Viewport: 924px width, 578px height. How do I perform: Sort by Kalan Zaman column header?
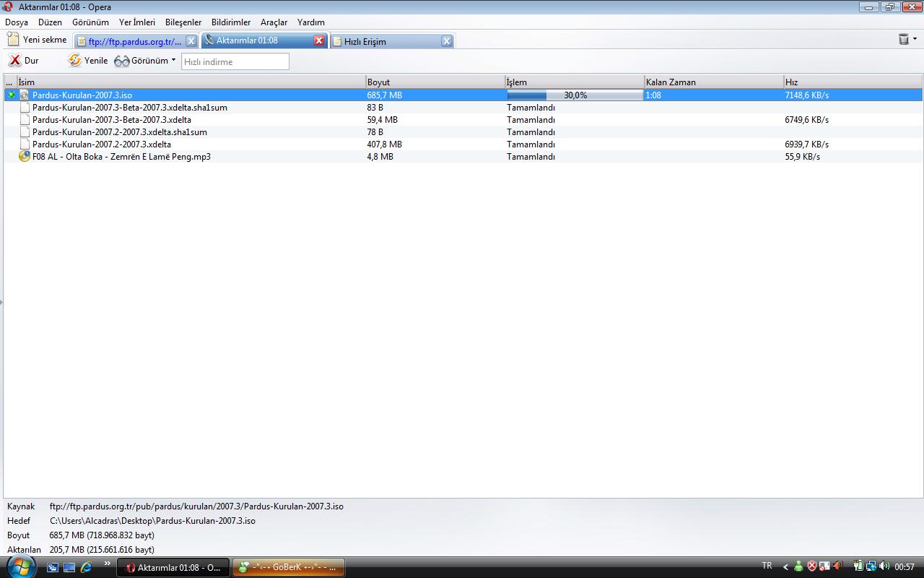tap(713, 82)
